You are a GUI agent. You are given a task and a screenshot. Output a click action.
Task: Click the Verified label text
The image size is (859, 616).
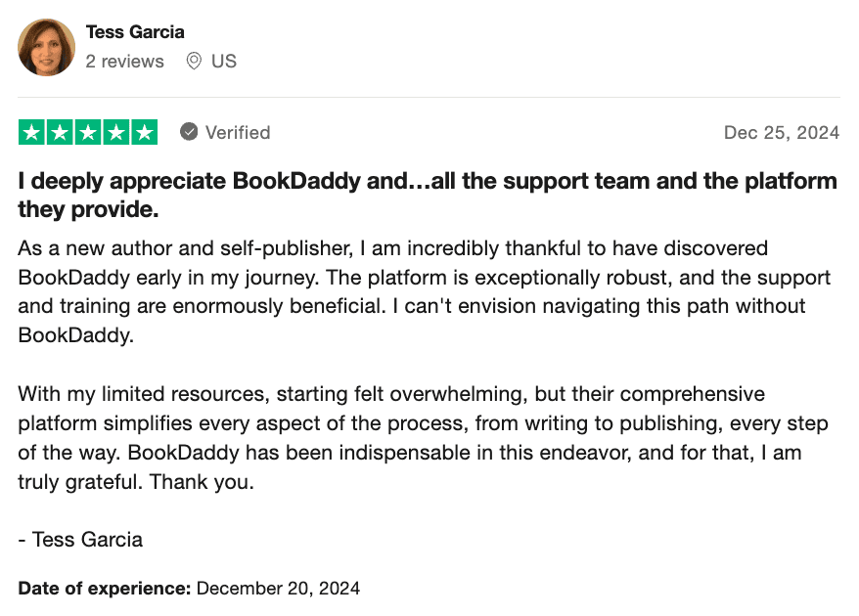pyautogui.click(x=238, y=132)
